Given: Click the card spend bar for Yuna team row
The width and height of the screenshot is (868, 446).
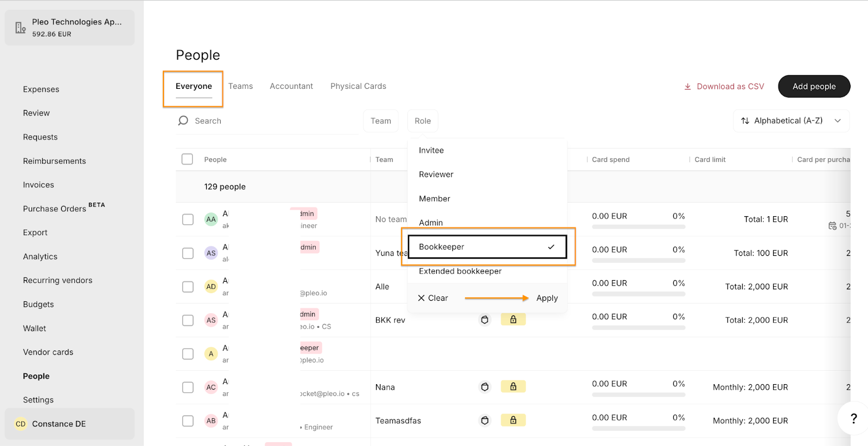Looking at the screenshot, I should pos(639,261).
